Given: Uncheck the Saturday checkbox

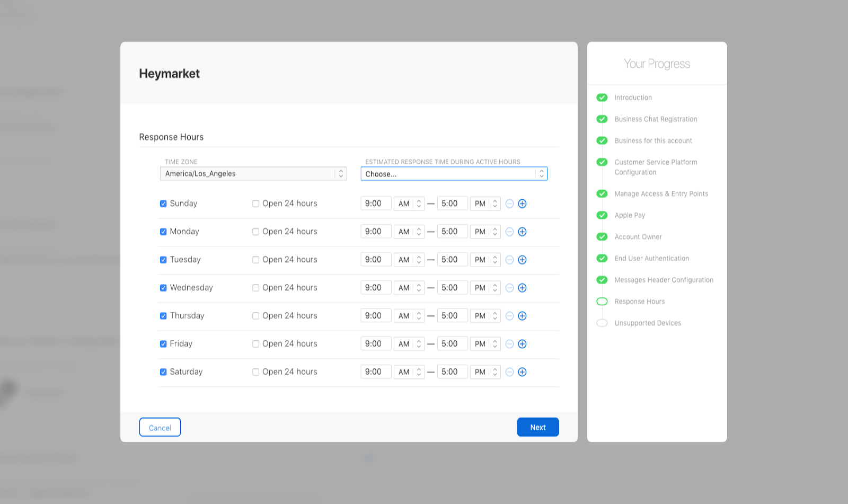Looking at the screenshot, I should (x=163, y=372).
